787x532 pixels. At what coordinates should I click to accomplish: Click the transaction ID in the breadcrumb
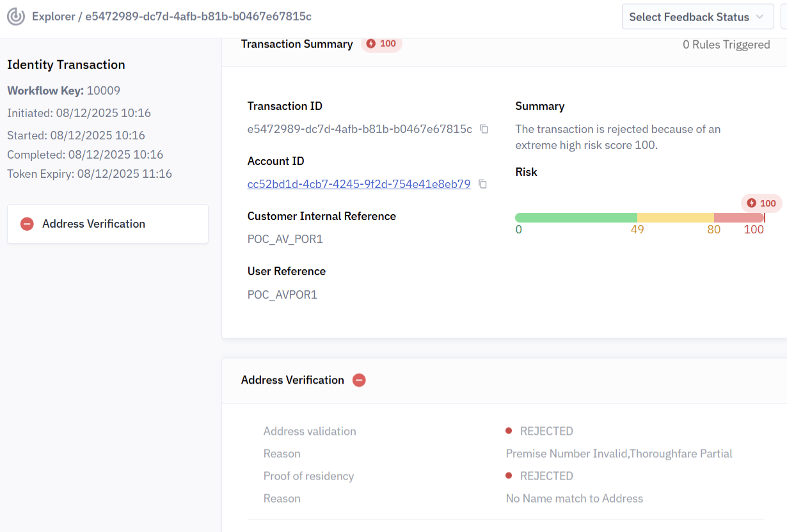[x=198, y=17]
